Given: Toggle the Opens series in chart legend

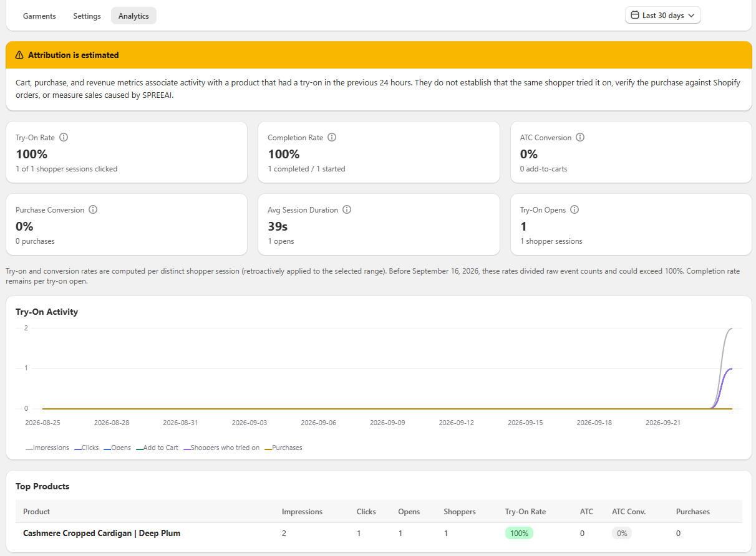Looking at the screenshot, I should coord(117,448).
